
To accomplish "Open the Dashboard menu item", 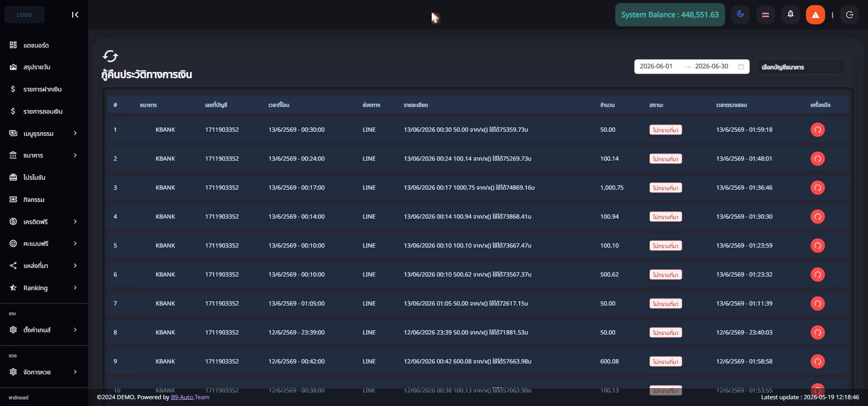I will [44, 45].
